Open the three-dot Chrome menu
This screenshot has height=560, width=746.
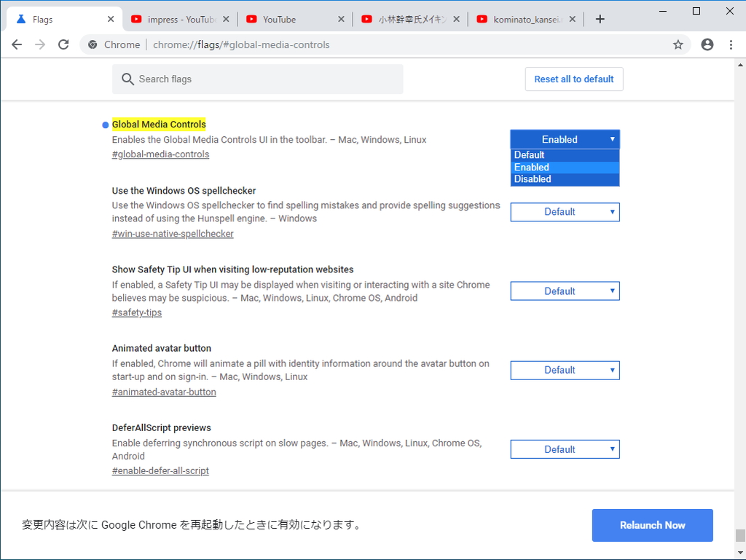click(731, 44)
